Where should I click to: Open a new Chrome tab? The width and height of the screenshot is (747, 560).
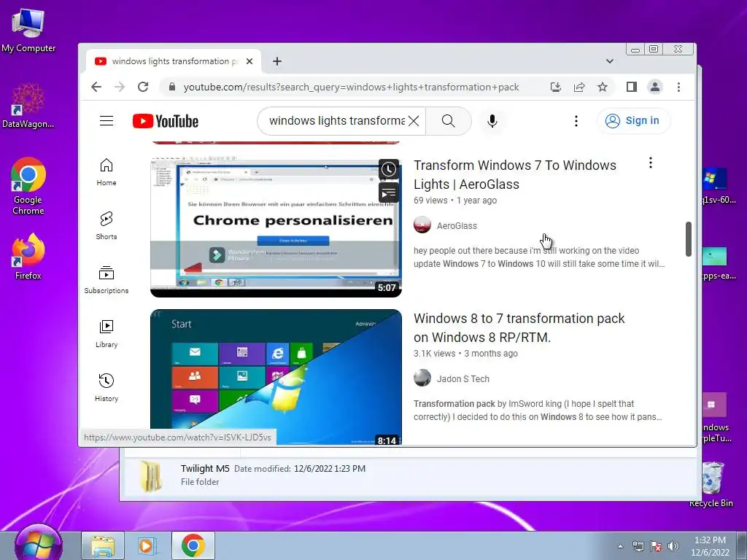277,61
